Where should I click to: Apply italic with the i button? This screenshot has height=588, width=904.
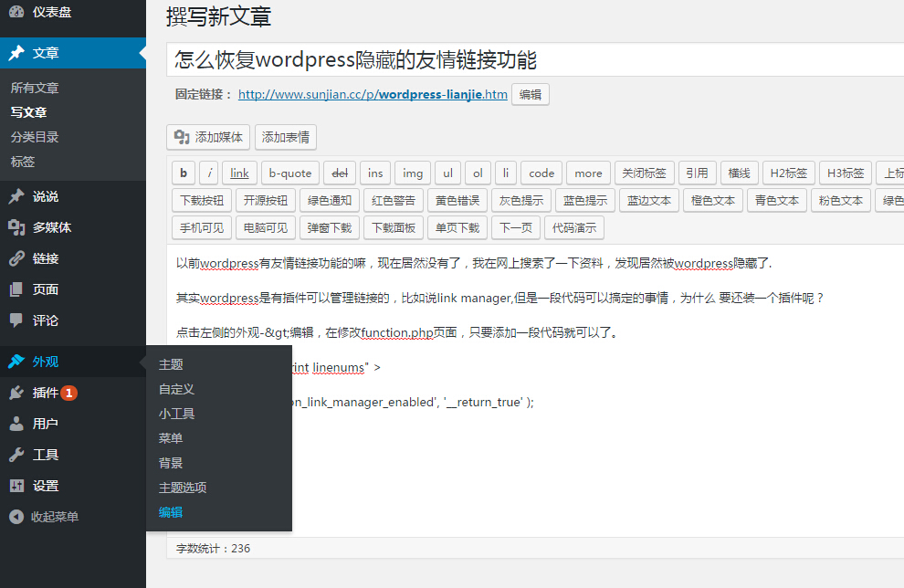point(209,173)
